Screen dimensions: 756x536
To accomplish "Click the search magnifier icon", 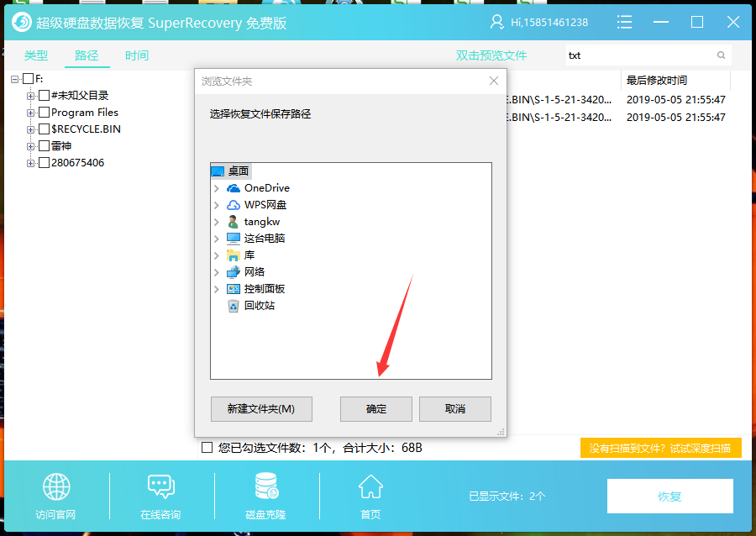I will 721,55.
